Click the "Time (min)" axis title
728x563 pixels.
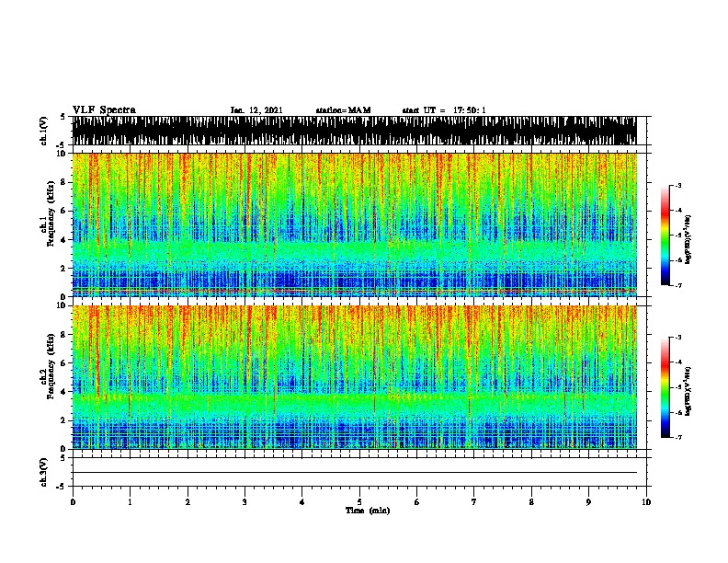coord(368,511)
